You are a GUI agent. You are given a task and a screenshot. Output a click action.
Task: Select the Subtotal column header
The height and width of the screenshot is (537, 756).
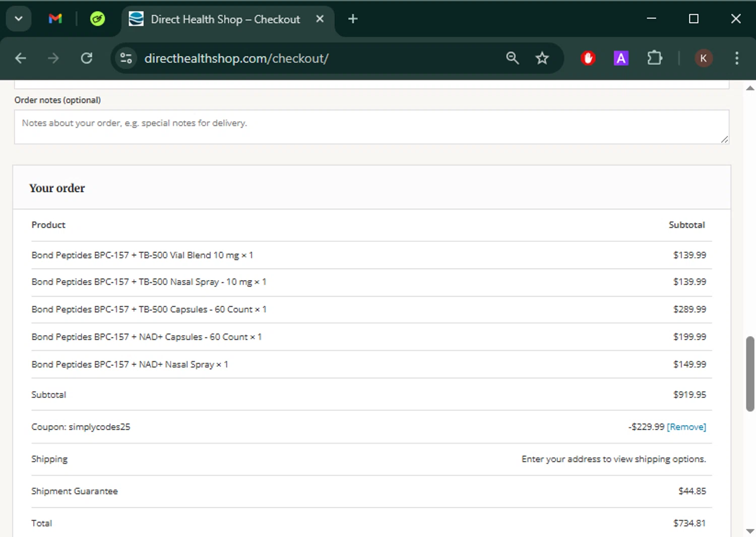686,225
